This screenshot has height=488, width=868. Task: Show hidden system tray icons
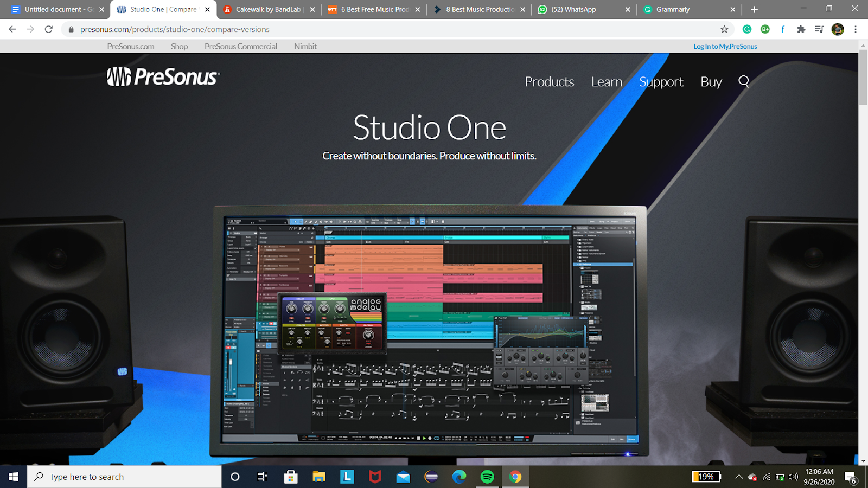(738, 477)
